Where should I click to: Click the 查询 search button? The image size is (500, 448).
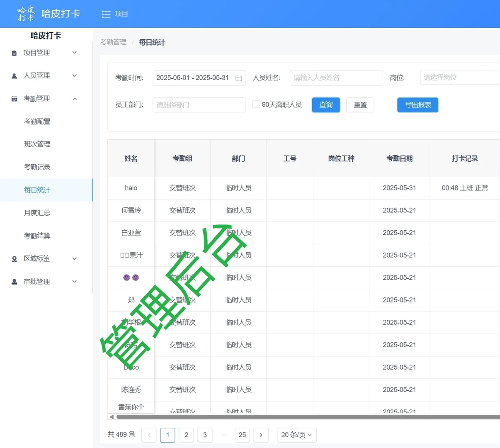326,105
